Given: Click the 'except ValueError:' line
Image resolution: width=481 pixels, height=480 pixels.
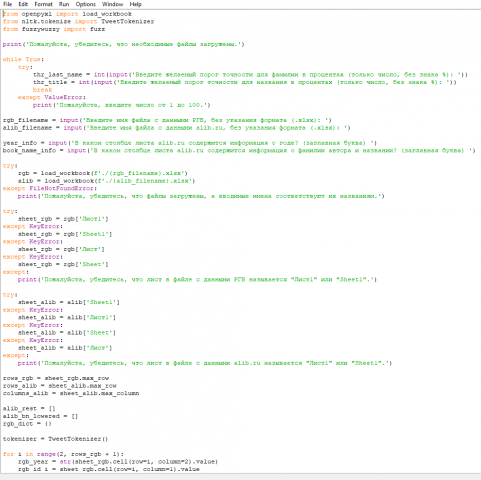Looking at the screenshot, I should click(52, 97).
